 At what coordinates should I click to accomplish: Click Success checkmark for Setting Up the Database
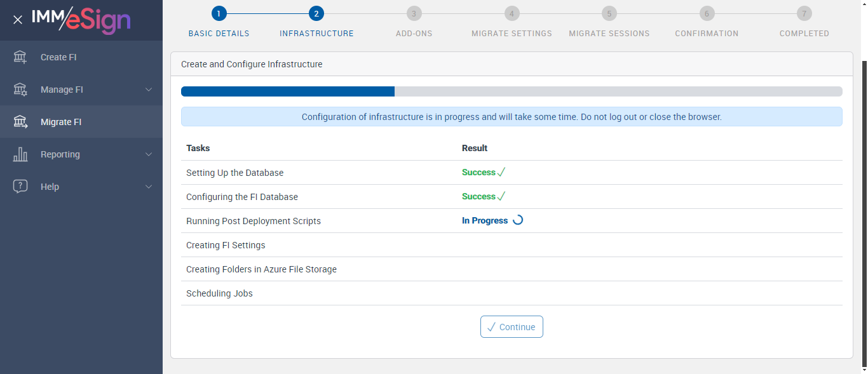[x=501, y=172]
